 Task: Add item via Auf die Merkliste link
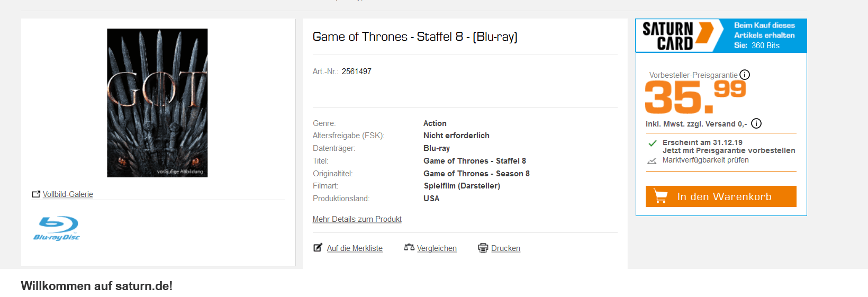pos(355,248)
